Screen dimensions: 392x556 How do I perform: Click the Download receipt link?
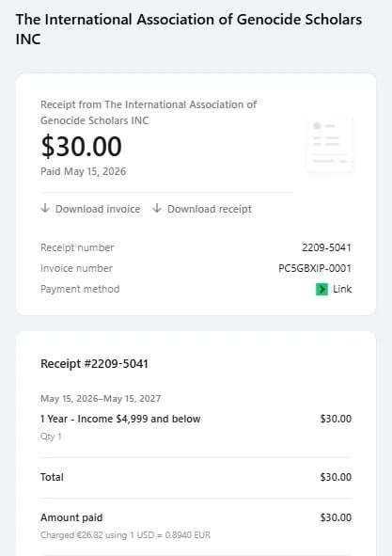pyautogui.click(x=202, y=209)
